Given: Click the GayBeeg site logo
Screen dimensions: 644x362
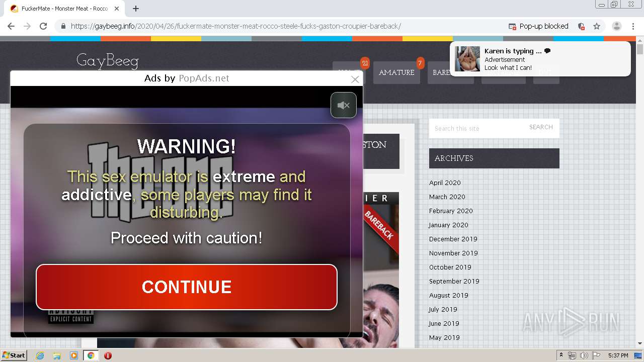Looking at the screenshot, I should pyautogui.click(x=108, y=61).
